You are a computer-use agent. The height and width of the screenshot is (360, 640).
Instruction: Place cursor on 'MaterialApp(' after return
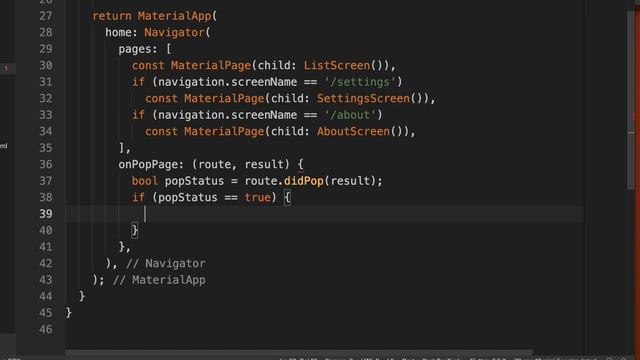click(x=178, y=16)
